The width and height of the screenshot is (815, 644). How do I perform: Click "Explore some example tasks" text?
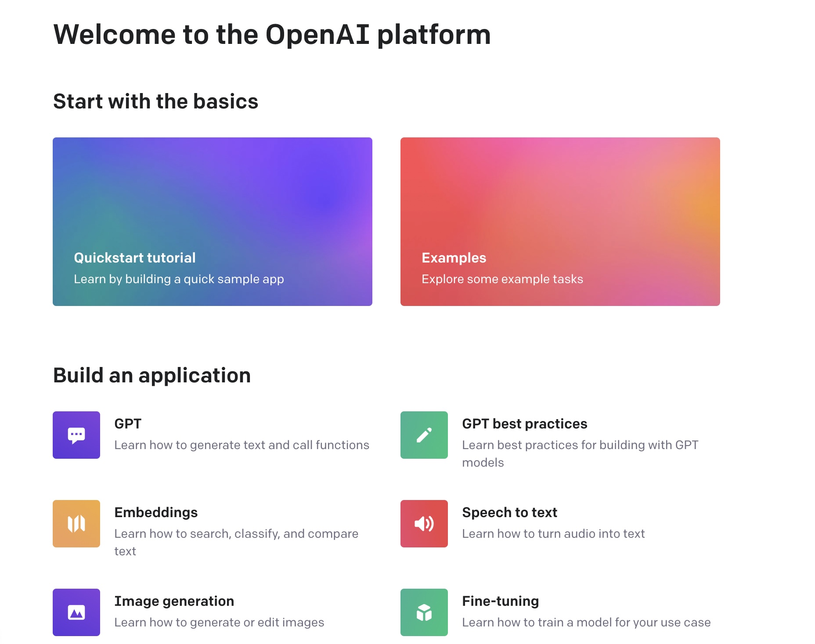coord(502,279)
